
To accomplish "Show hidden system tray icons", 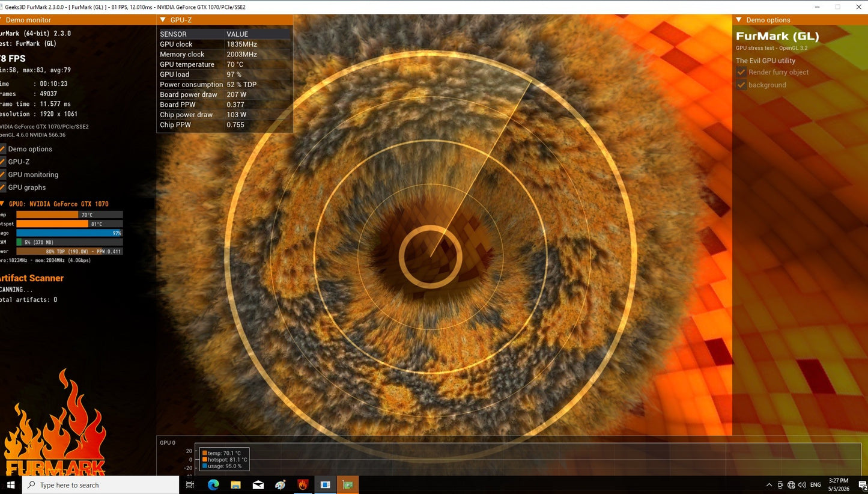I will (769, 485).
